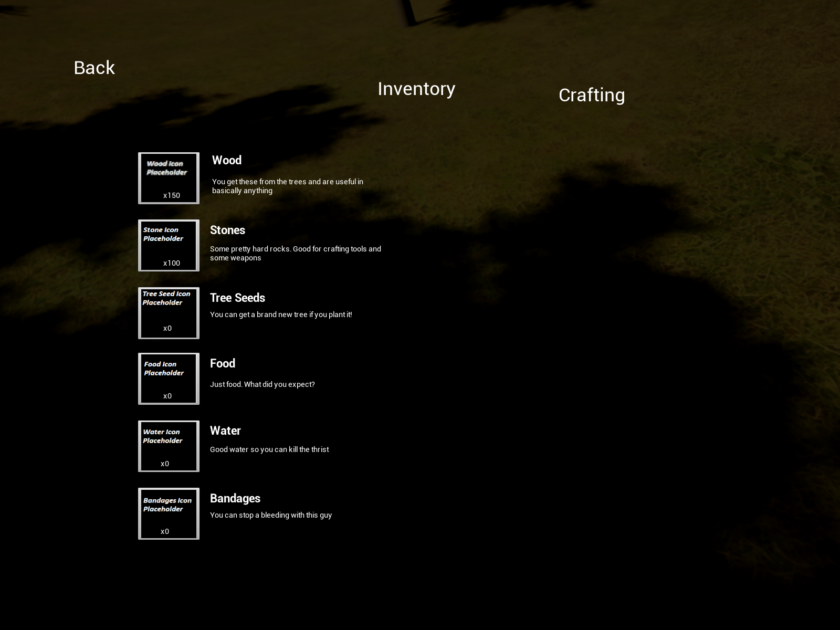Switch to the Crafting tab
This screenshot has width=840, height=630.
(x=592, y=95)
